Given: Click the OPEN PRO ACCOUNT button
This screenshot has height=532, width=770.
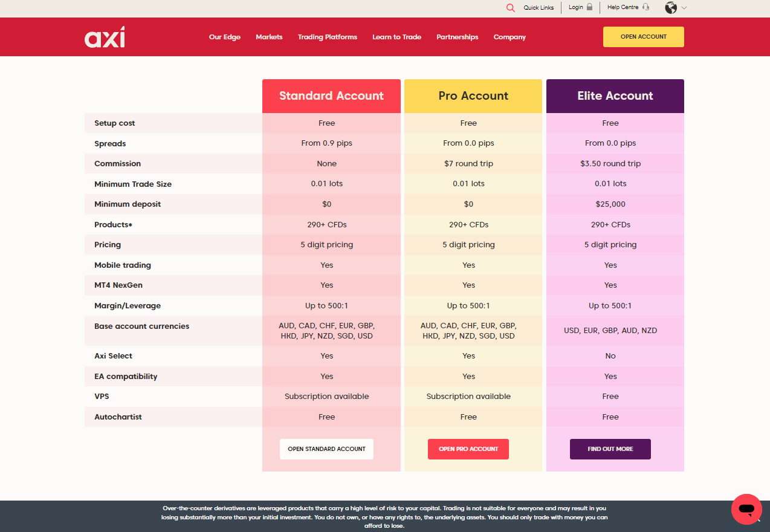Looking at the screenshot, I should point(468,449).
